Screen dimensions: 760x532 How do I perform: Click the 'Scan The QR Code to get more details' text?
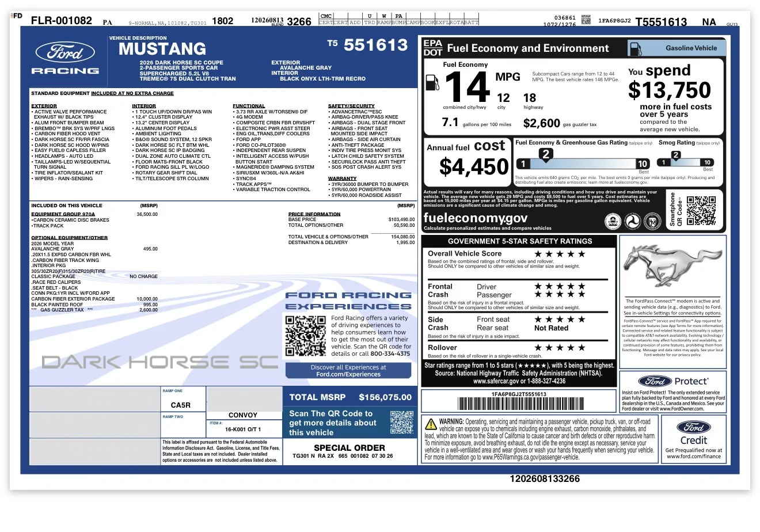(333, 423)
